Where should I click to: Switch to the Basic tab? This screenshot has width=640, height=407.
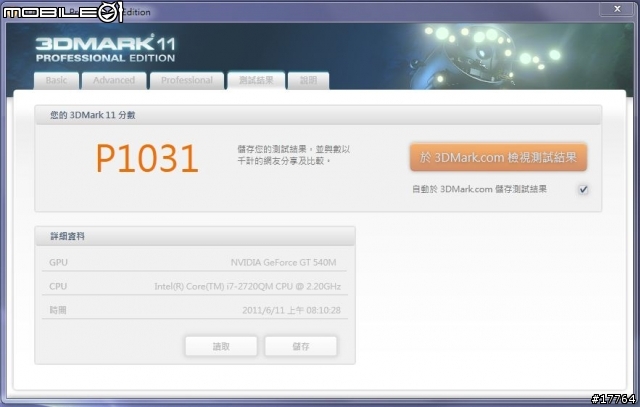point(56,80)
